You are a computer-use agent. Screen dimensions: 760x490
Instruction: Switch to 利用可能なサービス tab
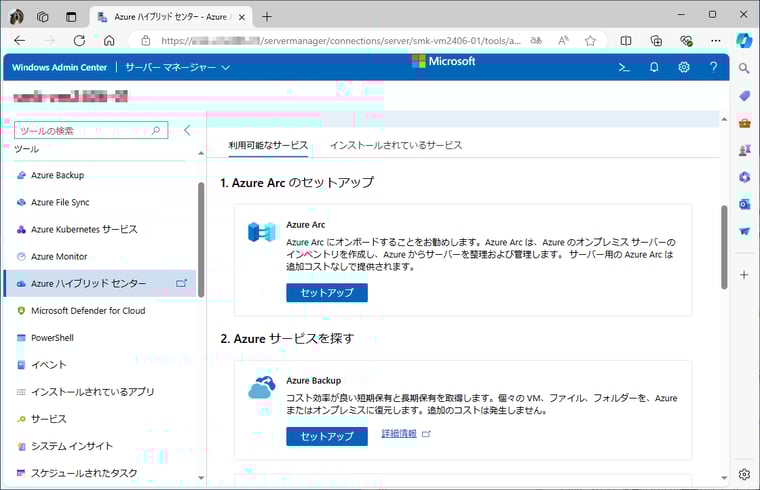[x=268, y=145]
